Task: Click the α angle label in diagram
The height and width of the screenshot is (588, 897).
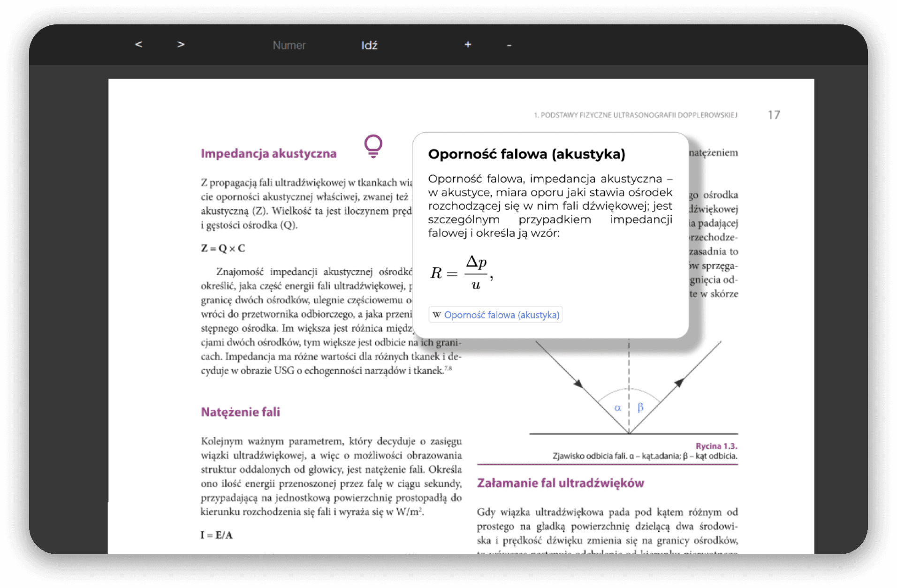Action: (618, 408)
